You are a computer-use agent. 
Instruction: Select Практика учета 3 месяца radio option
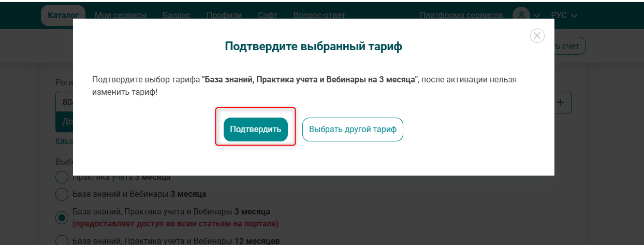62,177
